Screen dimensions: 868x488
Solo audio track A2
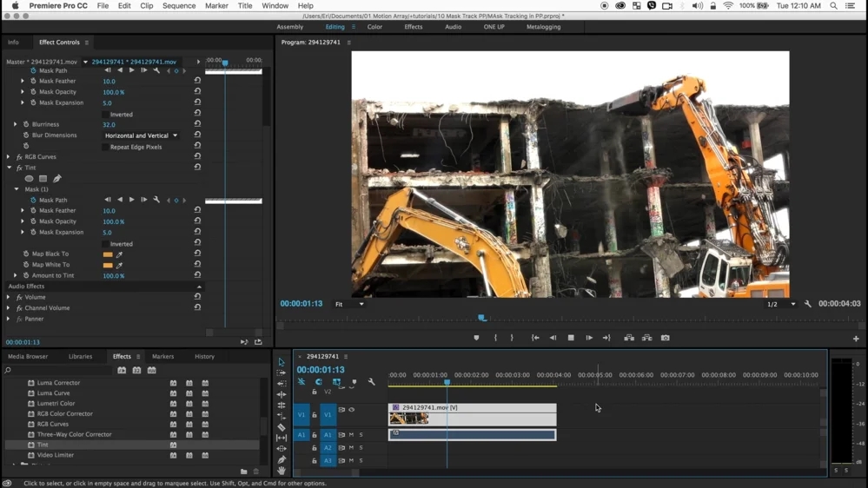tap(361, 447)
